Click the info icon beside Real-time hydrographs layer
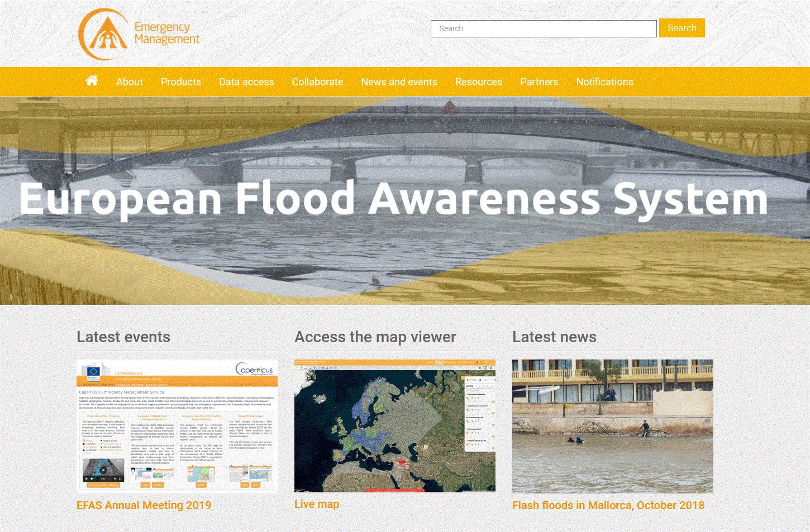The height and width of the screenshot is (532, 810). coord(467,394)
